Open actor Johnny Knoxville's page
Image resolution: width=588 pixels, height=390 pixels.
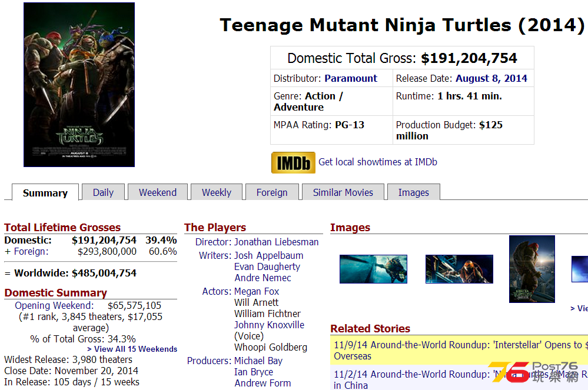point(269,325)
